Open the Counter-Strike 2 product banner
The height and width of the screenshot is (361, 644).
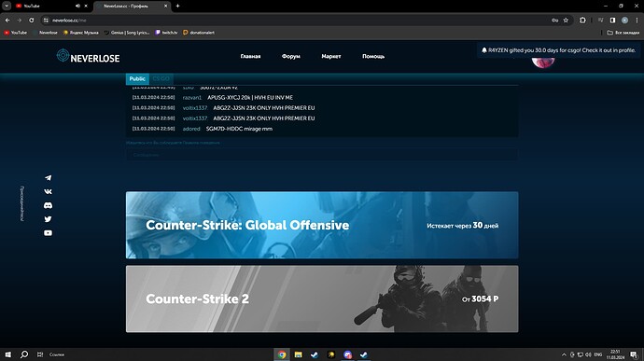(322, 299)
